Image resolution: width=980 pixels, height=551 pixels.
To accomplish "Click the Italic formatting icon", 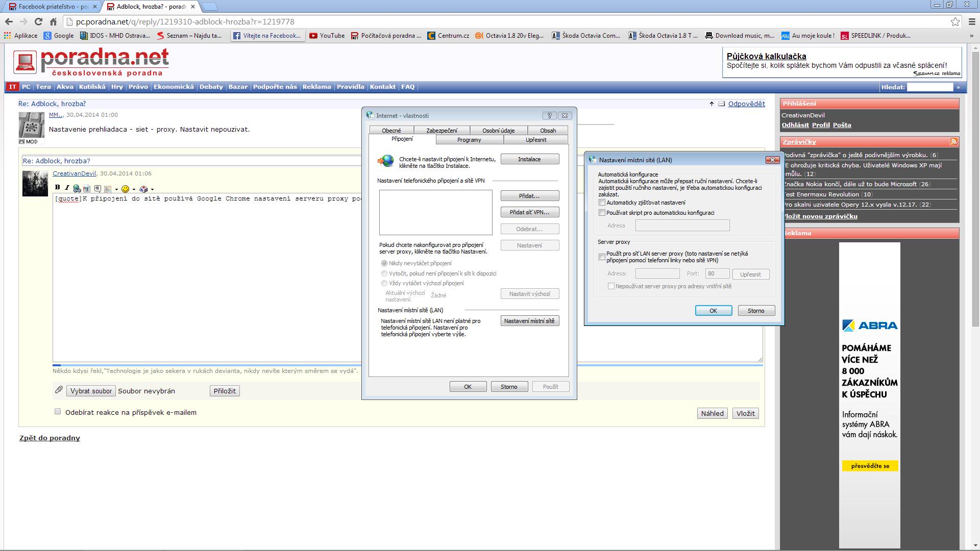I will [67, 188].
